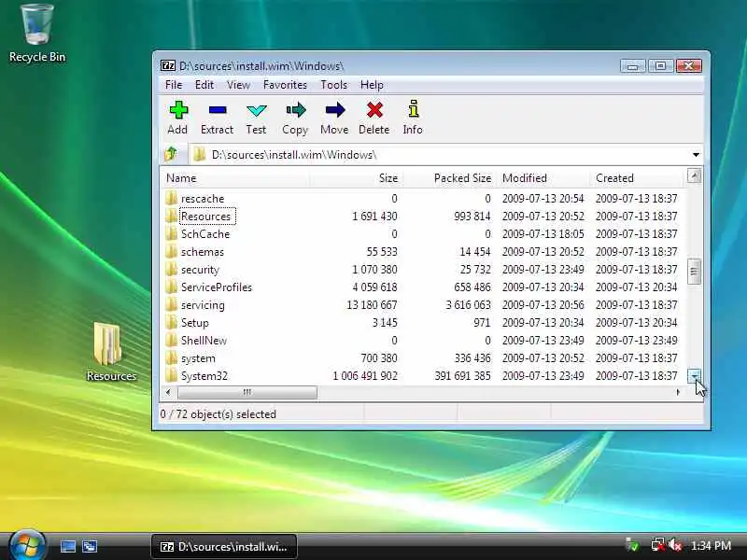Click Switch between windows quick launch icon
Image resolution: width=747 pixels, height=560 pixels.
click(90, 546)
